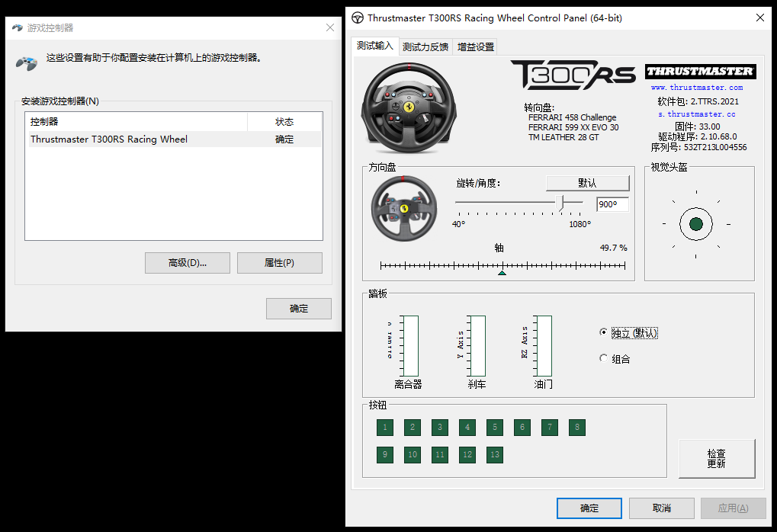Viewport: 777px width, 532px height.
Task: Click the FERRARI 599 XX EVO 30 text
Action: tap(573, 127)
